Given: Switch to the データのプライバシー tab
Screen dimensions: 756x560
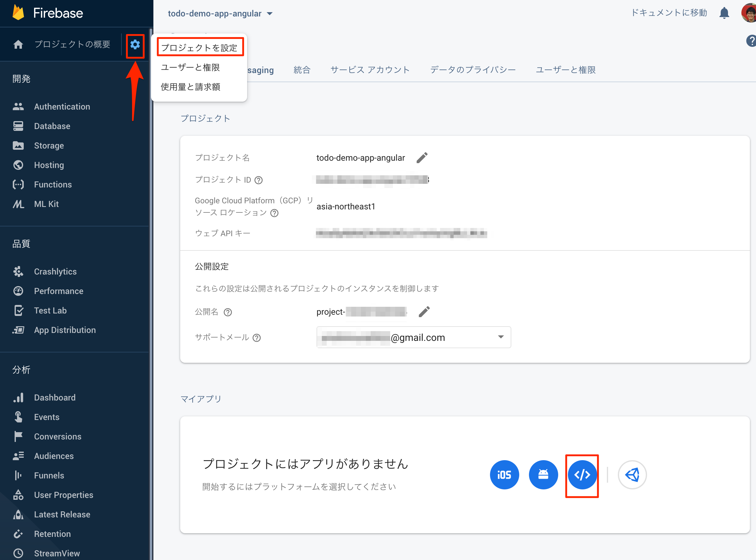Looking at the screenshot, I should 473,70.
